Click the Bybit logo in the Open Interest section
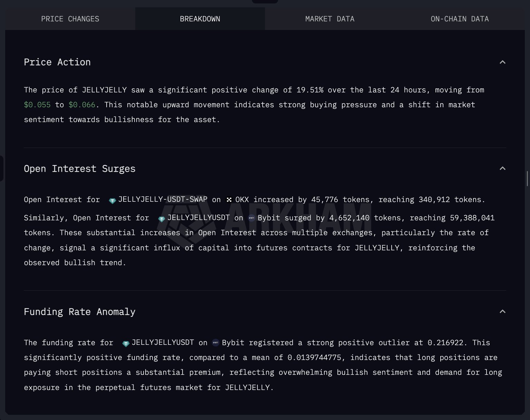The width and height of the screenshot is (530, 420). point(252,218)
